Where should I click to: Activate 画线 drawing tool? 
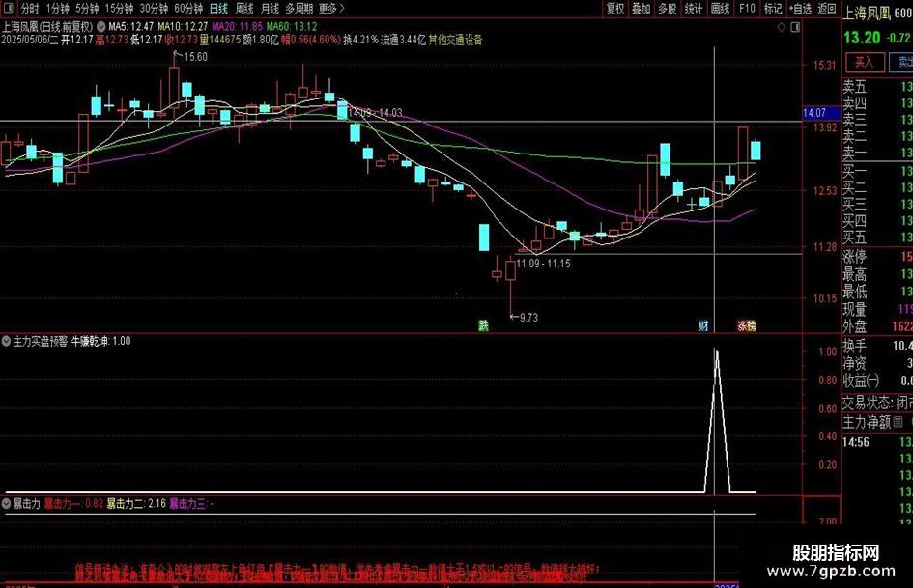[x=721, y=8]
